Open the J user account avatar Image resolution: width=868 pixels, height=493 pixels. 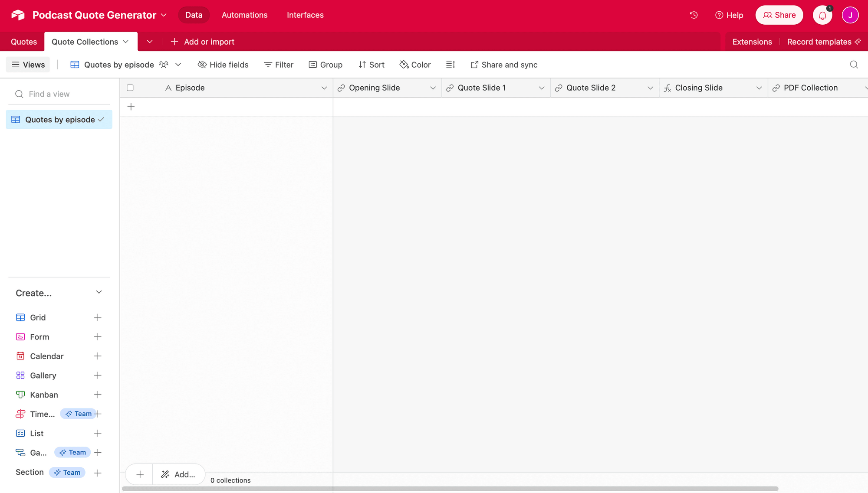tap(850, 15)
